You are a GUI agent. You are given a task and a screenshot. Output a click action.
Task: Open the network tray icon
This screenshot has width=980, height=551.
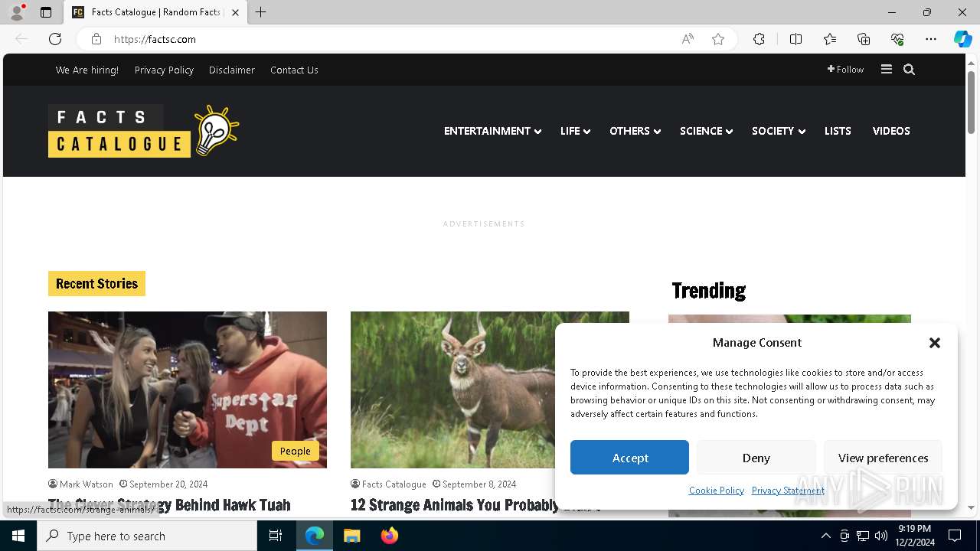pos(863,536)
